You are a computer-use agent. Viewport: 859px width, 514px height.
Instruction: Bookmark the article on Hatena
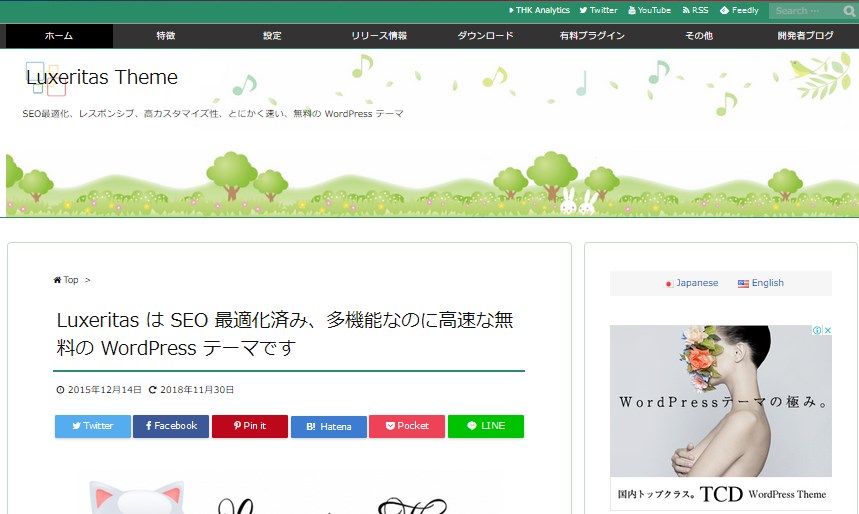pyautogui.click(x=329, y=426)
